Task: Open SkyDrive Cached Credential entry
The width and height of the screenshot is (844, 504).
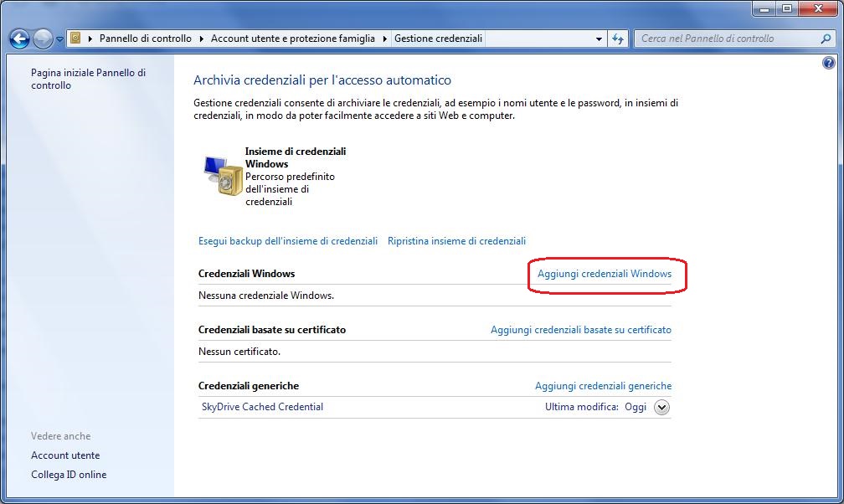Action: point(262,407)
